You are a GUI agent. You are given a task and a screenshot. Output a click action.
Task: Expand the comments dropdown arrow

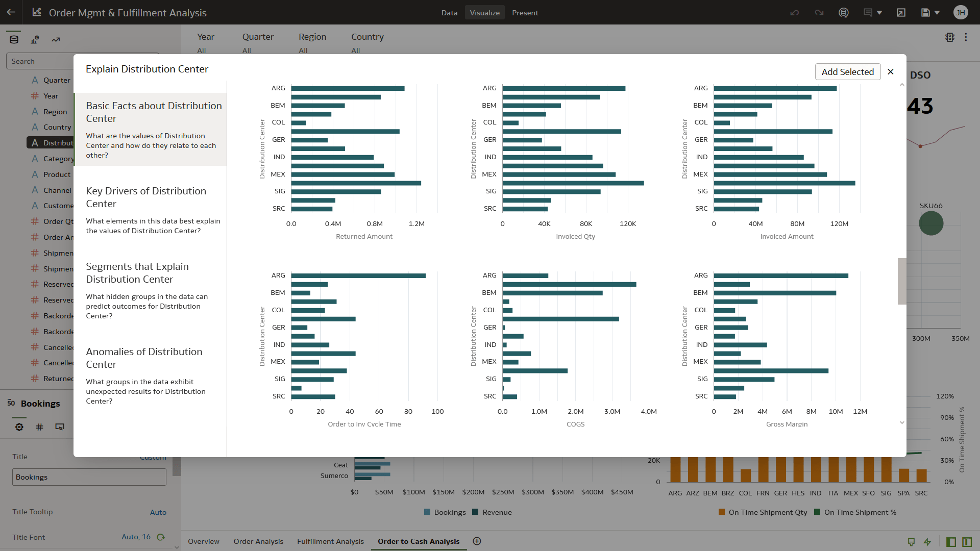coord(879,13)
